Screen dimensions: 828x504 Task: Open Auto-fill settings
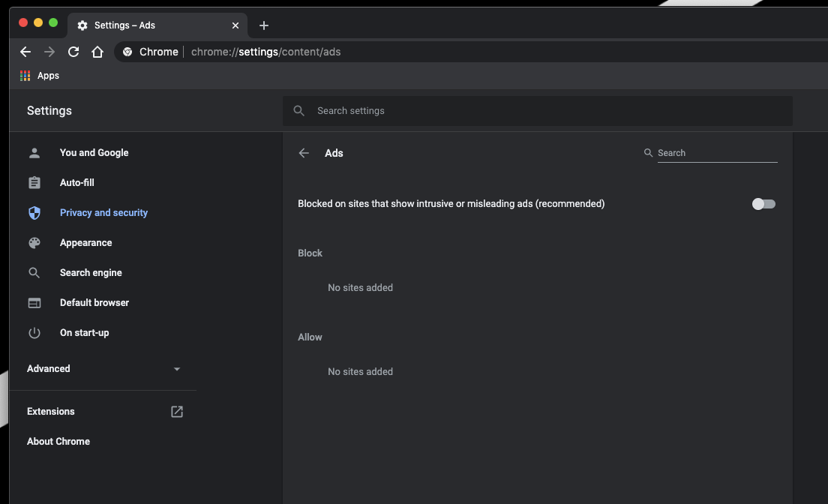pyautogui.click(x=77, y=183)
